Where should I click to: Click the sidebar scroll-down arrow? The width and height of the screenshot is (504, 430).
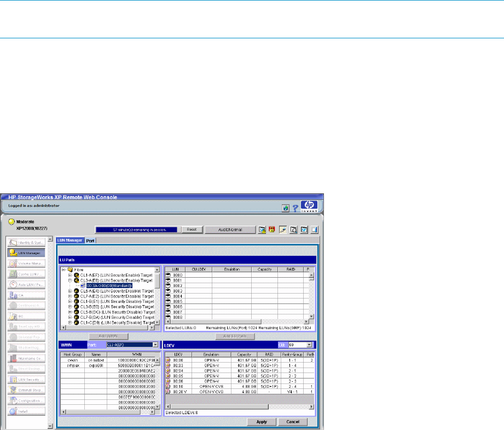click(50, 426)
